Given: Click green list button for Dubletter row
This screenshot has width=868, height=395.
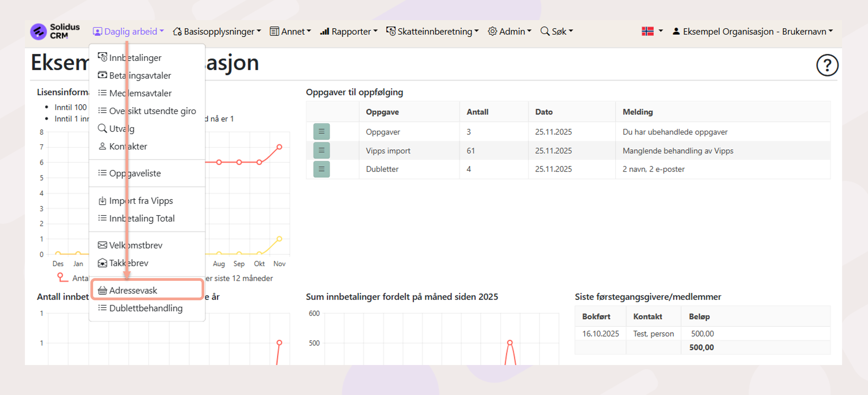Looking at the screenshot, I should tap(321, 169).
